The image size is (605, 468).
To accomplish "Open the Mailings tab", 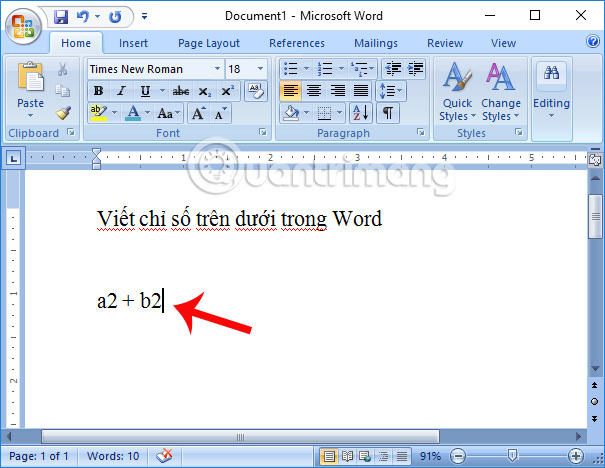I will tap(376, 43).
